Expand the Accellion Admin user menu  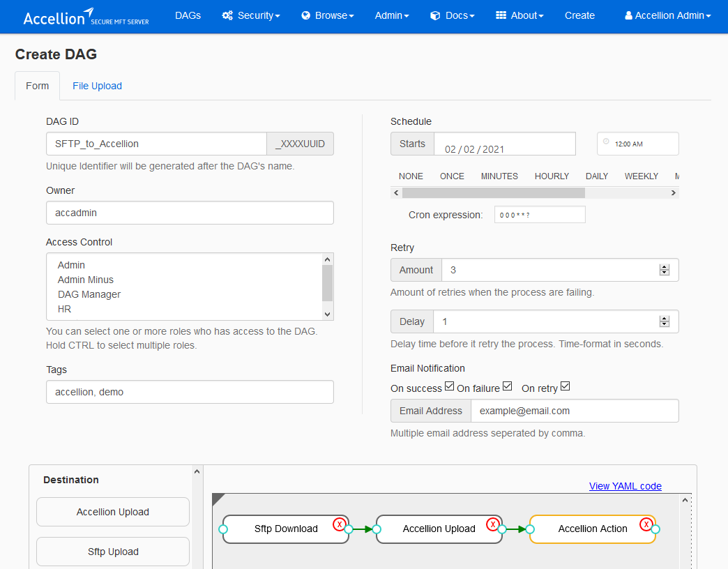(667, 15)
